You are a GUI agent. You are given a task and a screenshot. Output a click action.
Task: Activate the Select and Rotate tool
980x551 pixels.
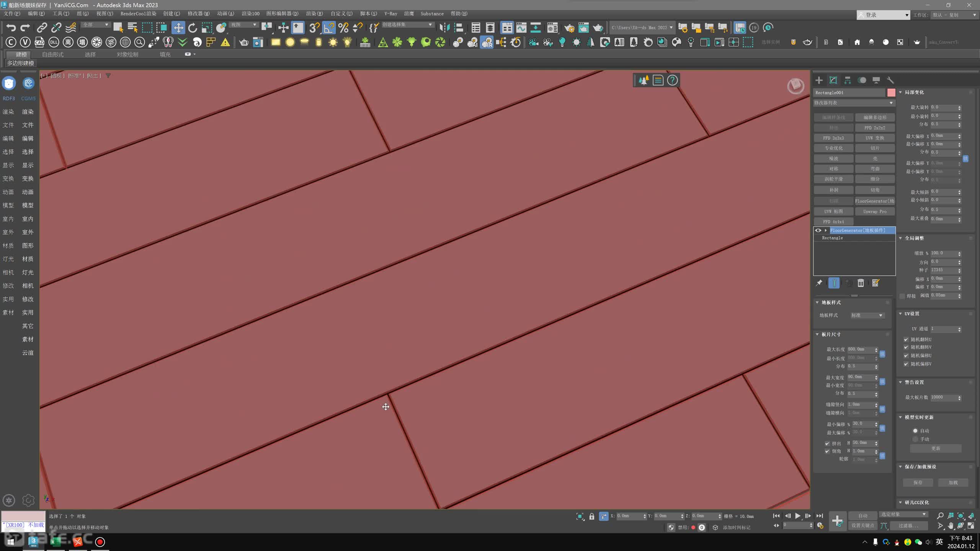pyautogui.click(x=193, y=28)
